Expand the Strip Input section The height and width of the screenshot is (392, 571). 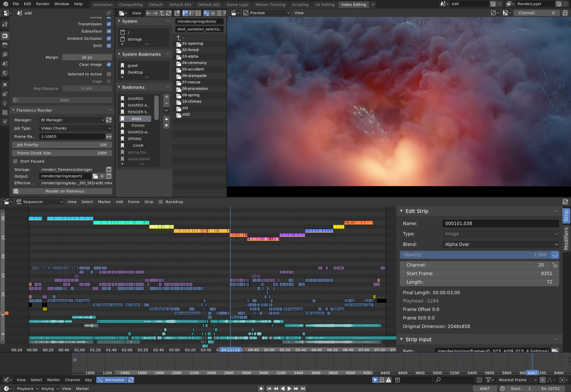click(401, 339)
